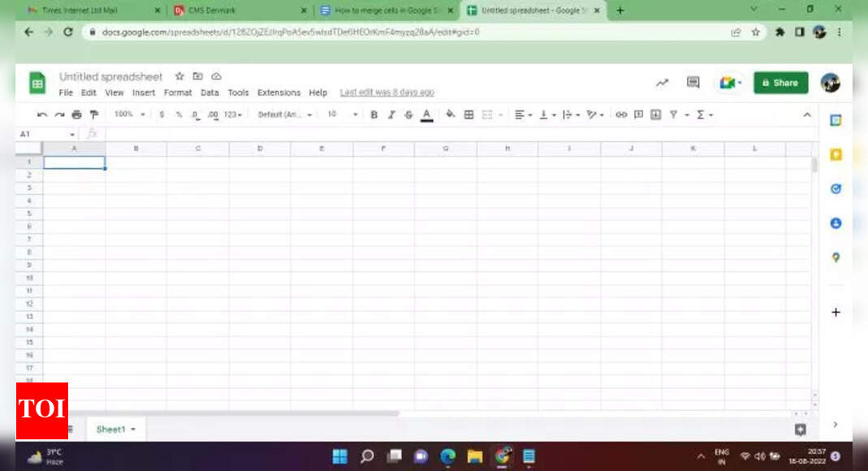Screen dimensions: 868x471
Task: Open the zoom level dropdown
Action: click(x=127, y=115)
